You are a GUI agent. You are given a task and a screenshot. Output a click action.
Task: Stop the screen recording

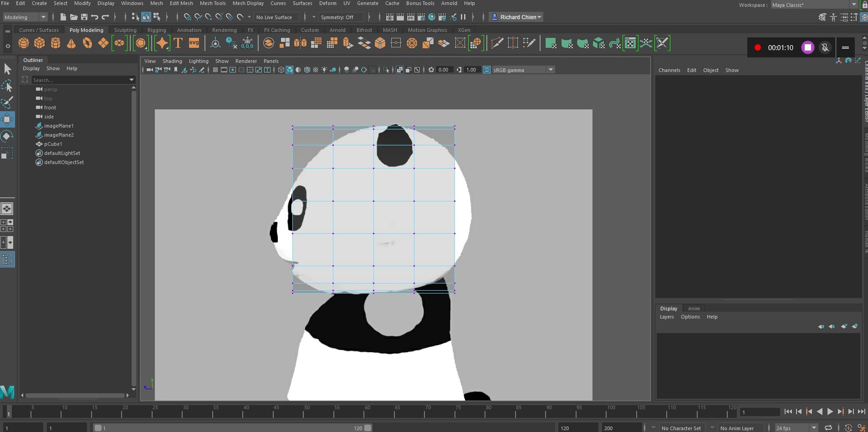807,47
